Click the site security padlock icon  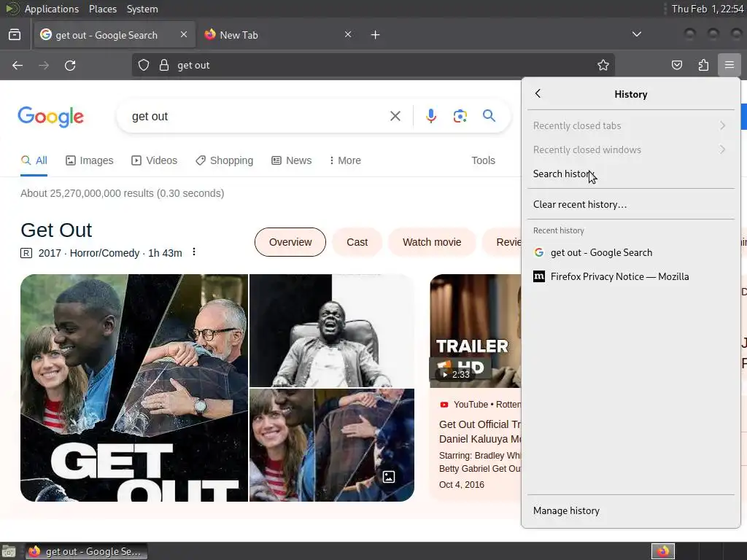(164, 65)
